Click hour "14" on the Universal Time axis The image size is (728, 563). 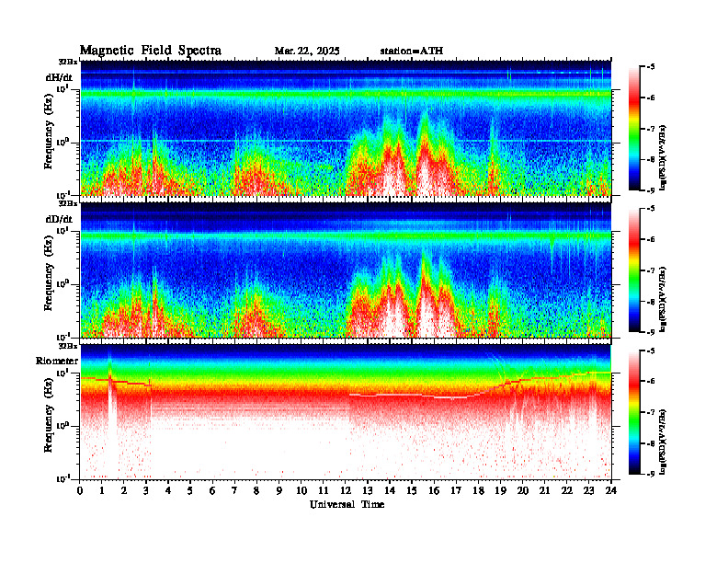390,491
